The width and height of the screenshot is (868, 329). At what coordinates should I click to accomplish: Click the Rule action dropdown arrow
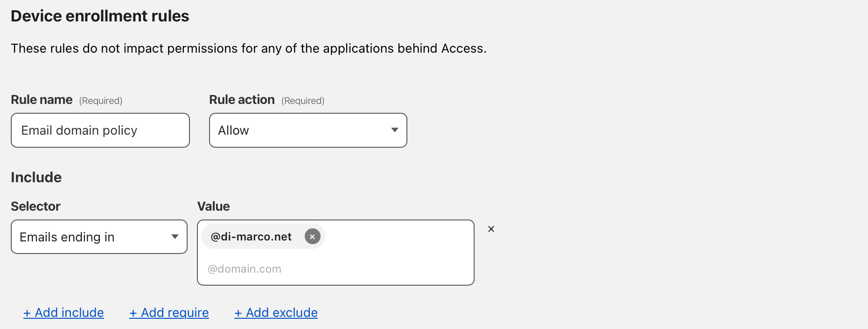click(x=394, y=130)
